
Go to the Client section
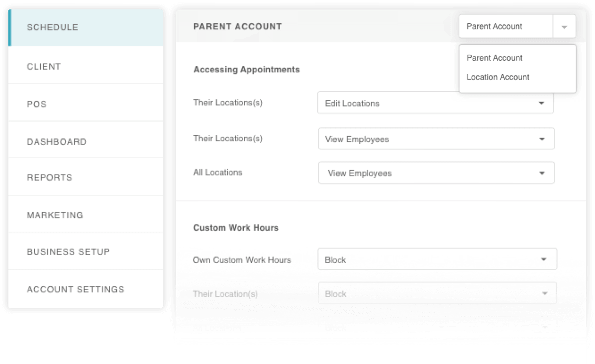(86, 65)
